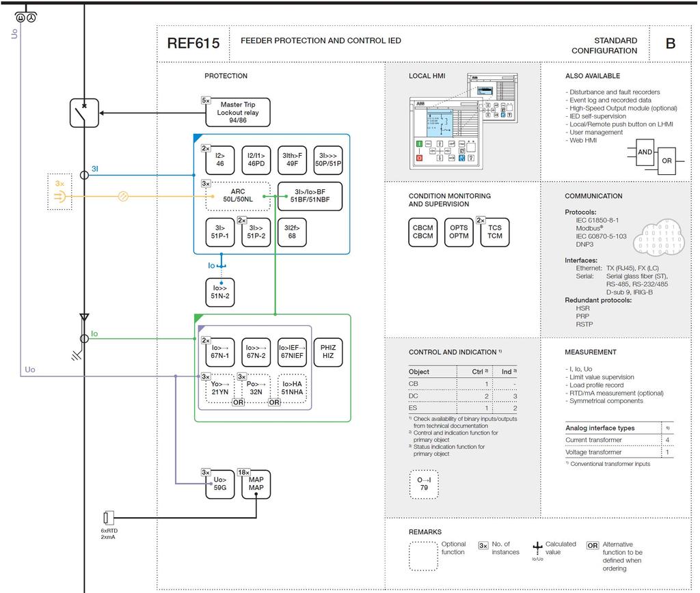The width and height of the screenshot is (700, 593).
Task: Click the circuit breaker symbol on the feeder line
Action: pyautogui.click(x=84, y=113)
